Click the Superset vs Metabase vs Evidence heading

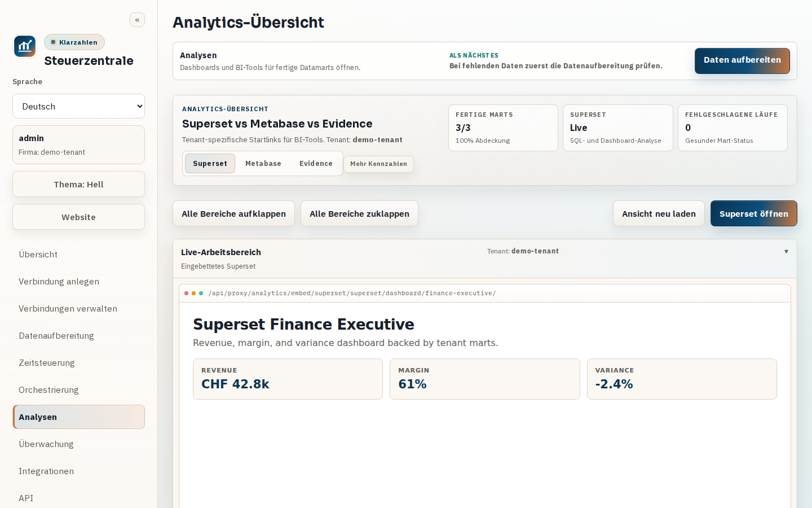tap(277, 124)
